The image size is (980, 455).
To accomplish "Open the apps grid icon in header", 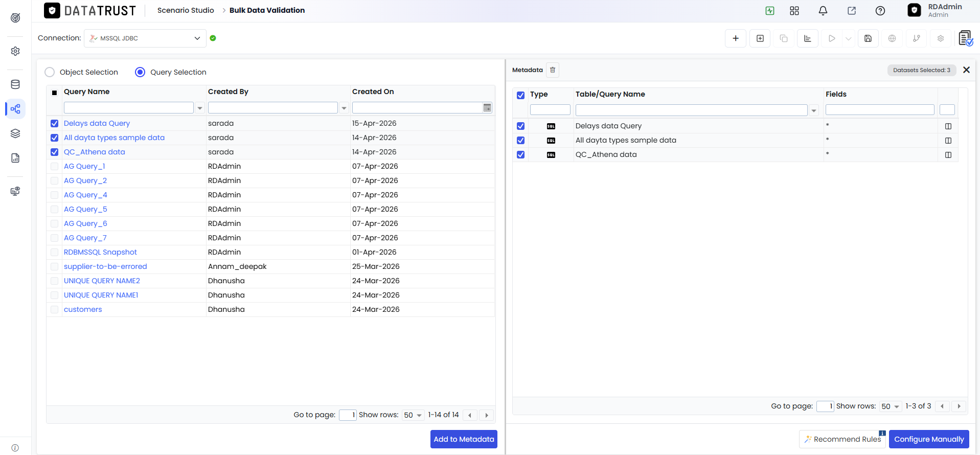I will (x=794, y=11).
